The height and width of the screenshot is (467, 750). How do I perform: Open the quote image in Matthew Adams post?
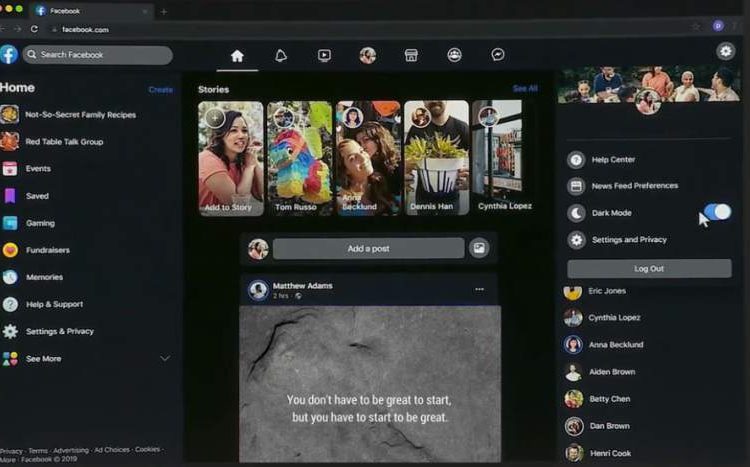(370, 384)
